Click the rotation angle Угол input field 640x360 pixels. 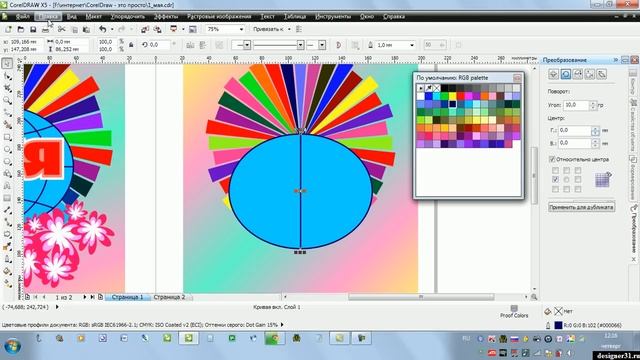(x=576, y=105)
